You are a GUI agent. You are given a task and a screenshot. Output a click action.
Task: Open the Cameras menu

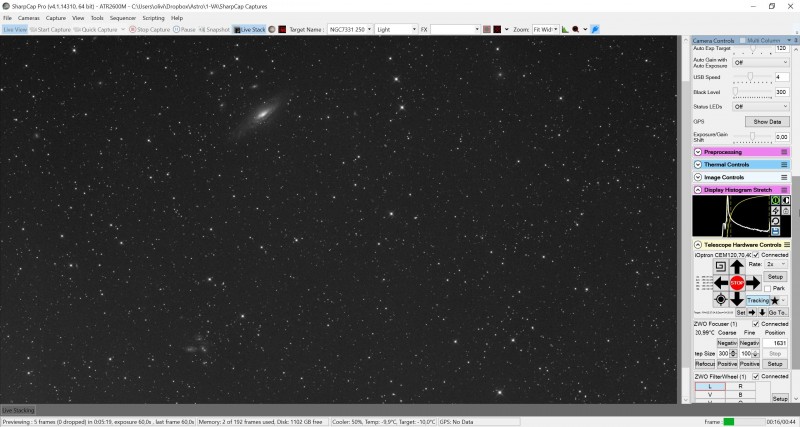point(29,18)
